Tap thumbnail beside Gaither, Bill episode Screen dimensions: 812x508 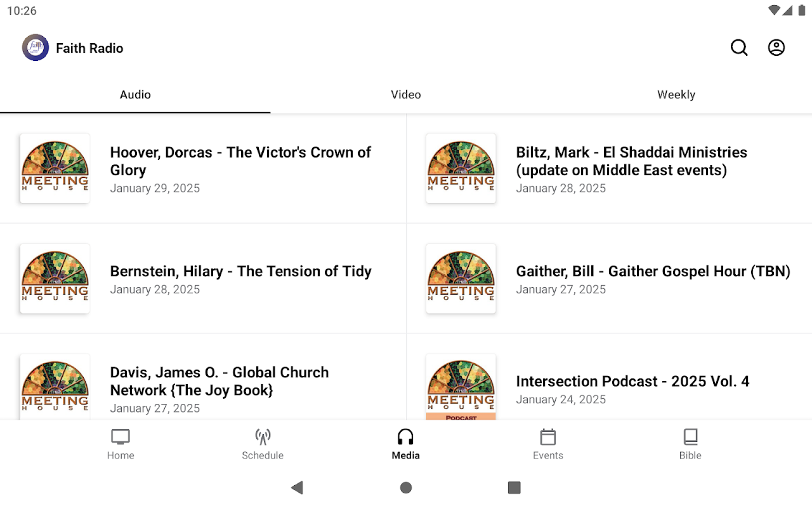coord(461,278)
